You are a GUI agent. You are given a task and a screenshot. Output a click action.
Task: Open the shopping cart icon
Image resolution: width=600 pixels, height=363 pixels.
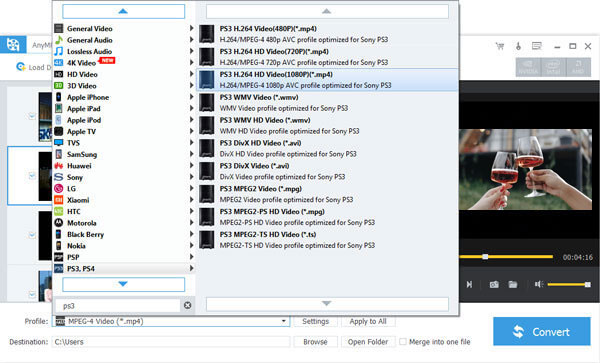(500, 46)
